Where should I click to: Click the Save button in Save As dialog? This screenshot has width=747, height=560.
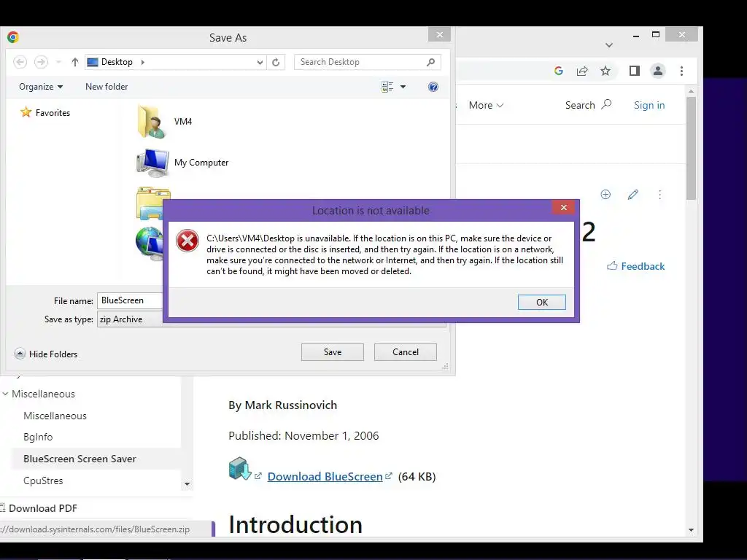coord(333,352)
